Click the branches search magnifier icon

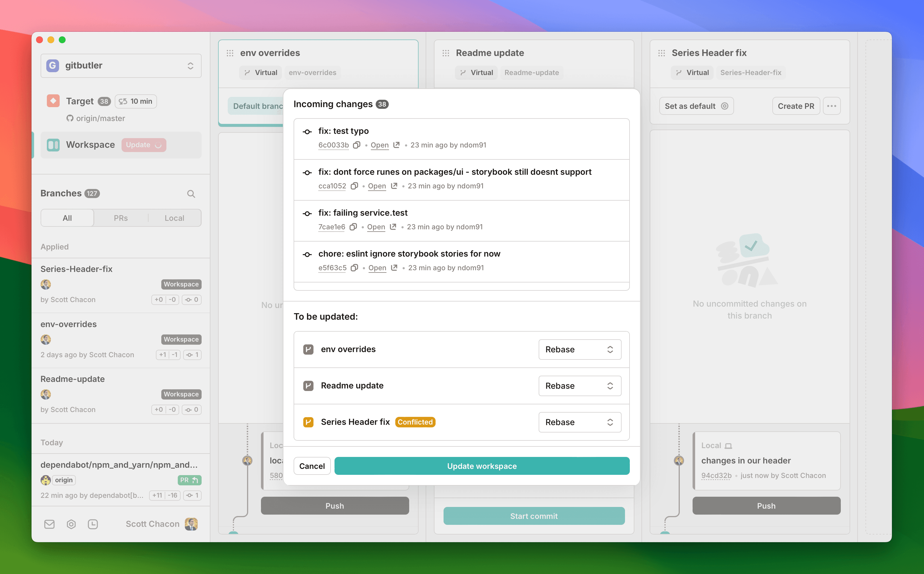click(191, 194)
